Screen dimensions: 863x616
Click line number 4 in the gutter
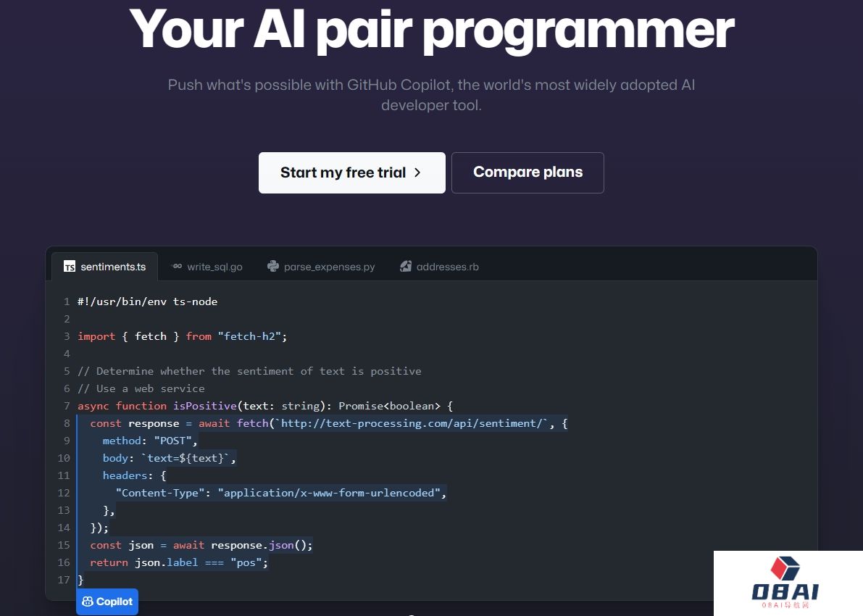(x=67, y=354)
